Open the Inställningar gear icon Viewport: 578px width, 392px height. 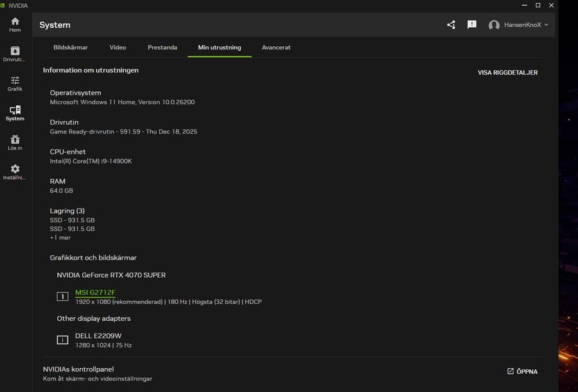[x=15, y=172]
